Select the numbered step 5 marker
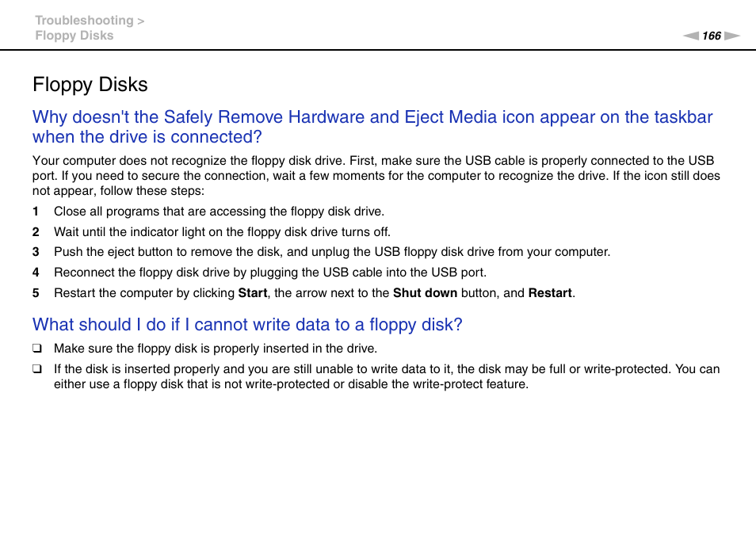 (x=35, y=292)
